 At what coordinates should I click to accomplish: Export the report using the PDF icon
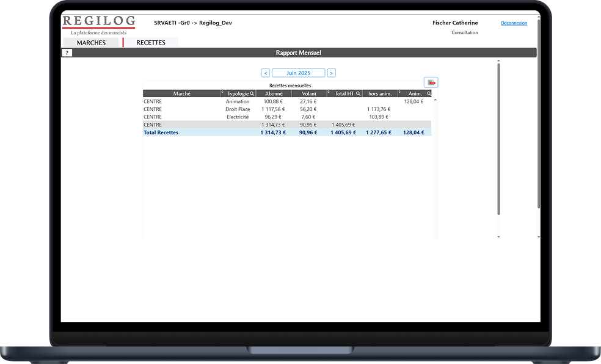[x=431, y=82]
